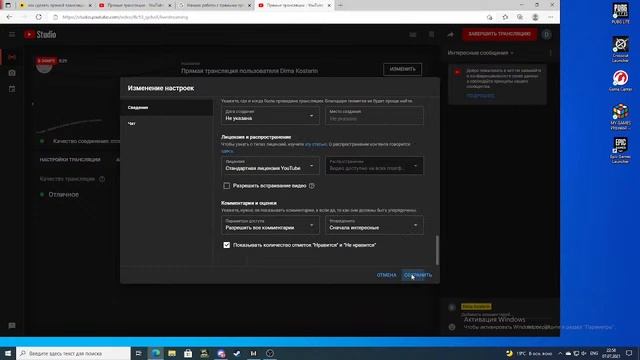Select the 'Сведения' tab in the settings dialog
The height and width of the screenshot is (360, 640).
167,108
